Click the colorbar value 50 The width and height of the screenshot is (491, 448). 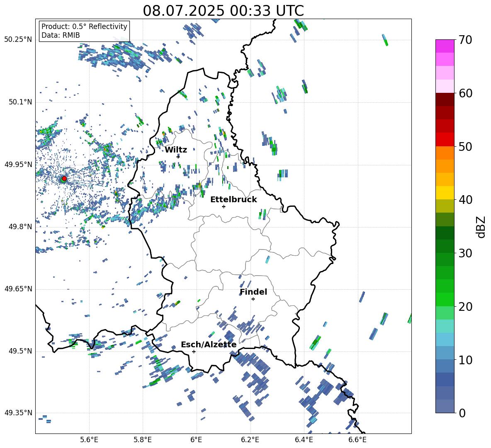[x=465, y=147]
